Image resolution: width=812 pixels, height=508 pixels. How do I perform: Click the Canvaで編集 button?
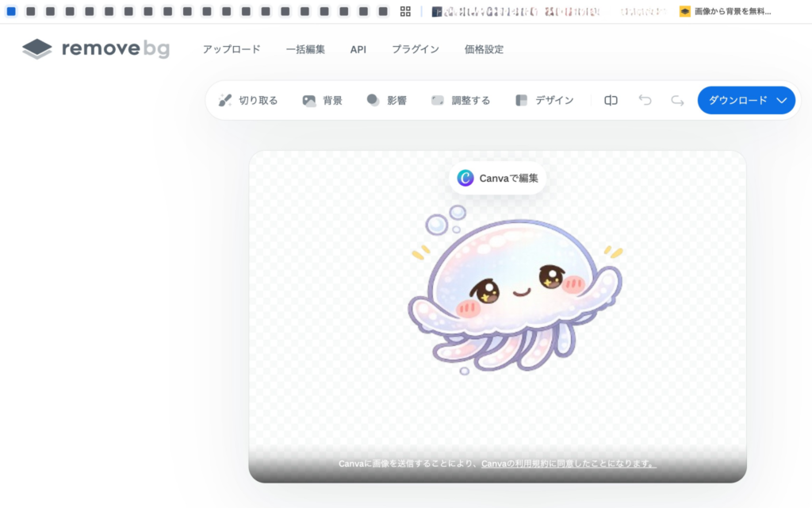pos(497,178)
